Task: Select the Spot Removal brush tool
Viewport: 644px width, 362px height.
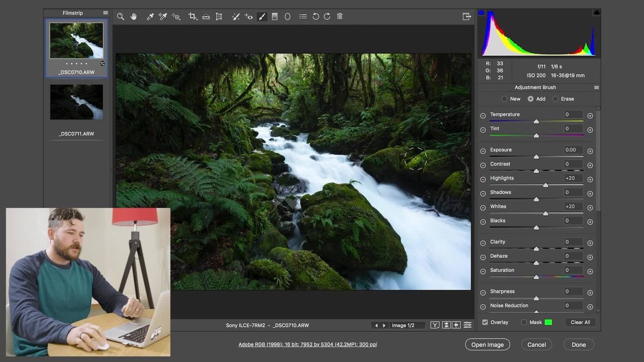Action: (x=235, y=17)
